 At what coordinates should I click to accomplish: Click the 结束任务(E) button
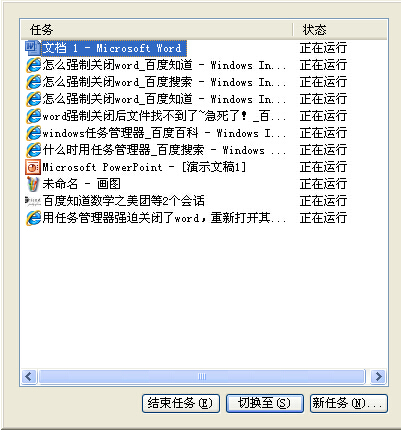tap(181, 403)
